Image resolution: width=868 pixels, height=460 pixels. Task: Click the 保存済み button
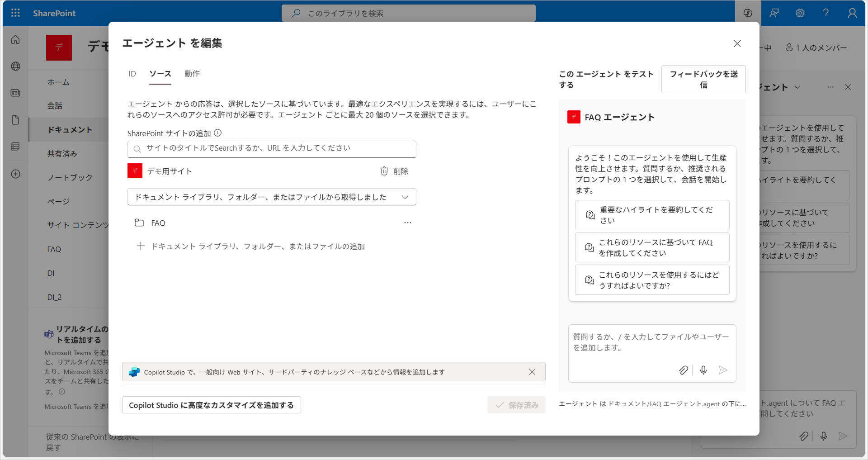point(516,405)
